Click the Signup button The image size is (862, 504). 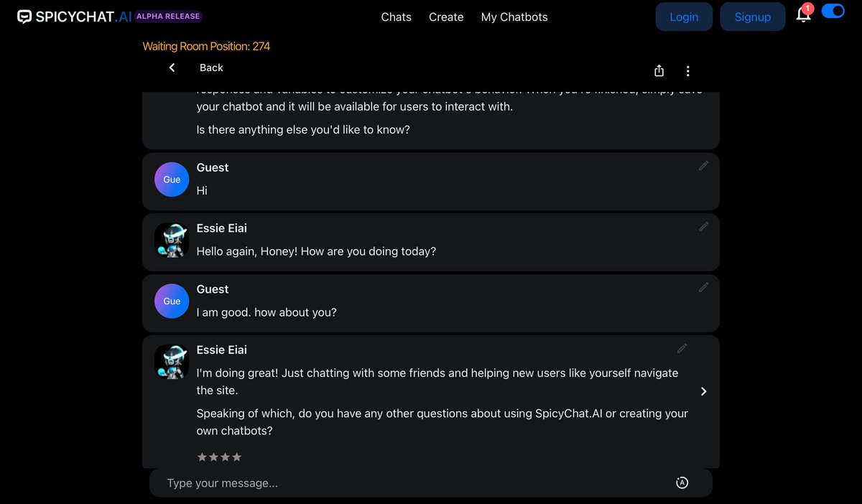click(x=753, y=17)
